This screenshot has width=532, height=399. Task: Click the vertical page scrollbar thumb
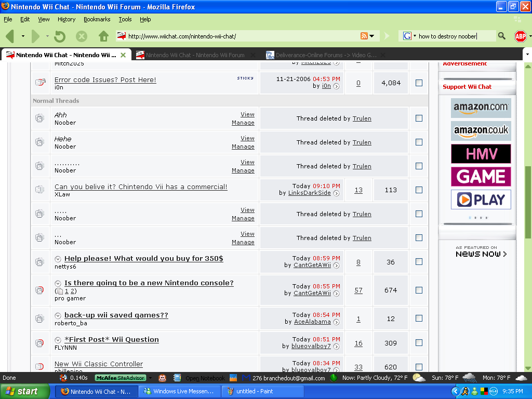tap(528, 202)
